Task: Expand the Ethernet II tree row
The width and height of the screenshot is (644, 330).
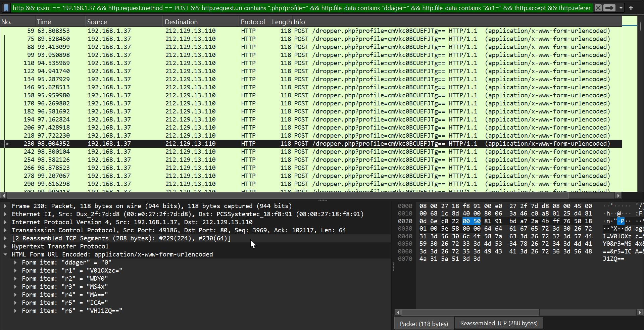Action: (5, 214)
